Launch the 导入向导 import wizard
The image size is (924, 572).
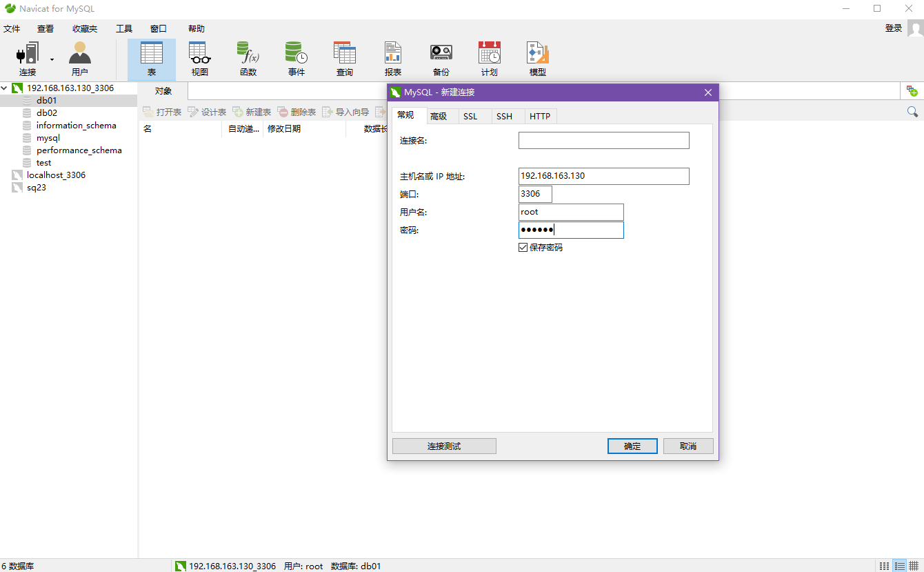click(x=345, y=112)
